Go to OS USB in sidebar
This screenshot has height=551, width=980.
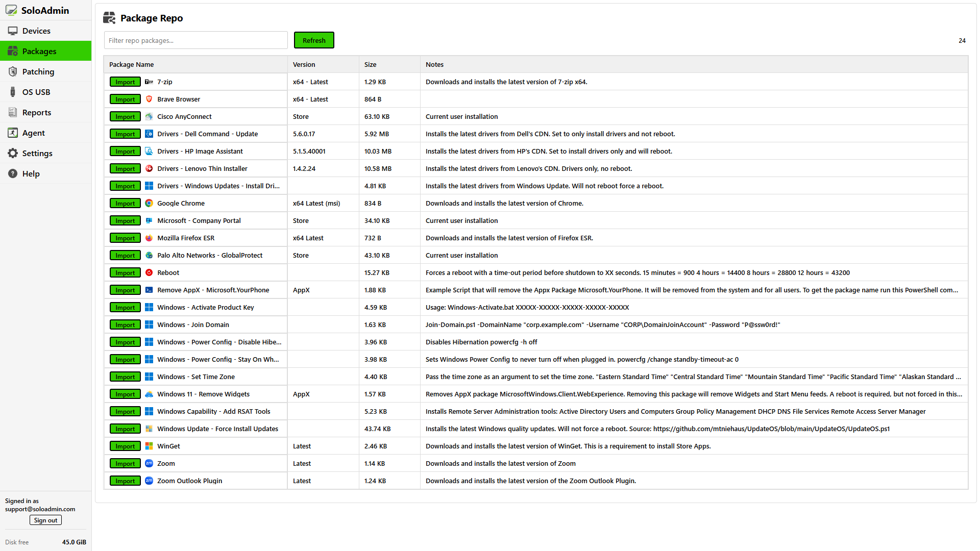[x=36, y=92]
